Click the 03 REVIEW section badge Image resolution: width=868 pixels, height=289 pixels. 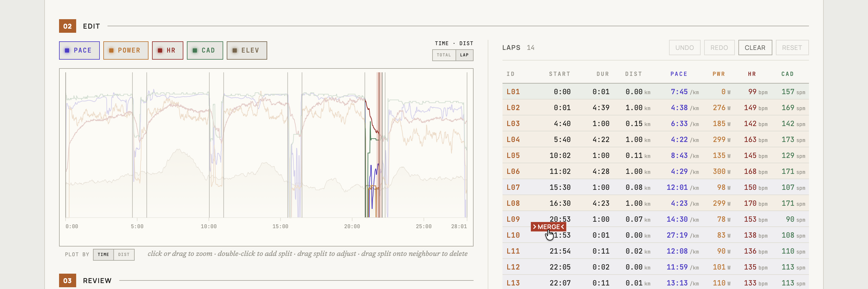(67, 280)
